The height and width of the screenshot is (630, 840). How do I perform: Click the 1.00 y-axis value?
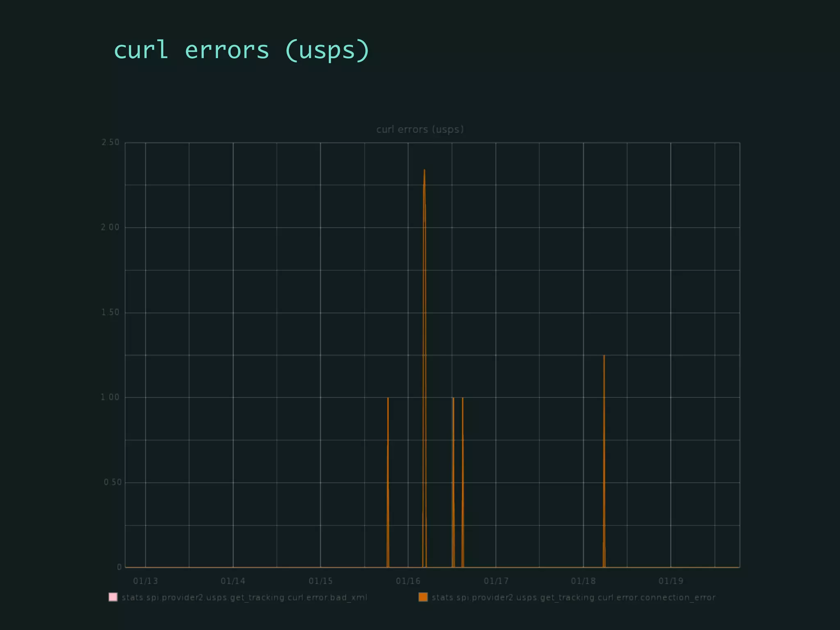(110, 397)
